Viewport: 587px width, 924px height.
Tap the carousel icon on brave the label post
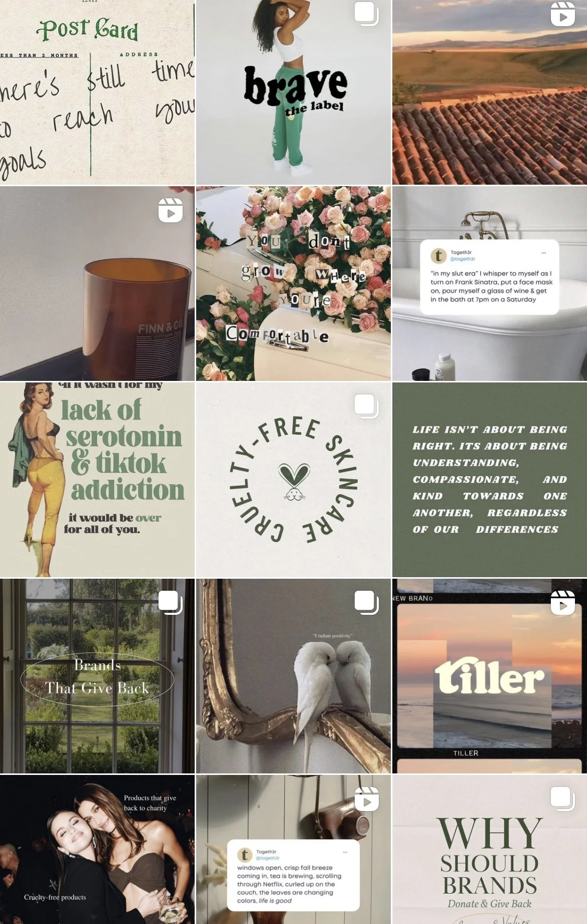coord(366,14)
